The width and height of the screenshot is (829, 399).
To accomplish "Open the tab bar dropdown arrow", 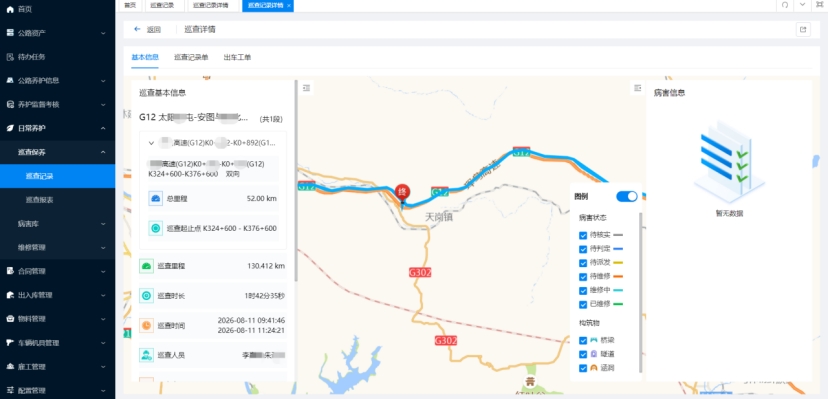I will coord(803,5).
